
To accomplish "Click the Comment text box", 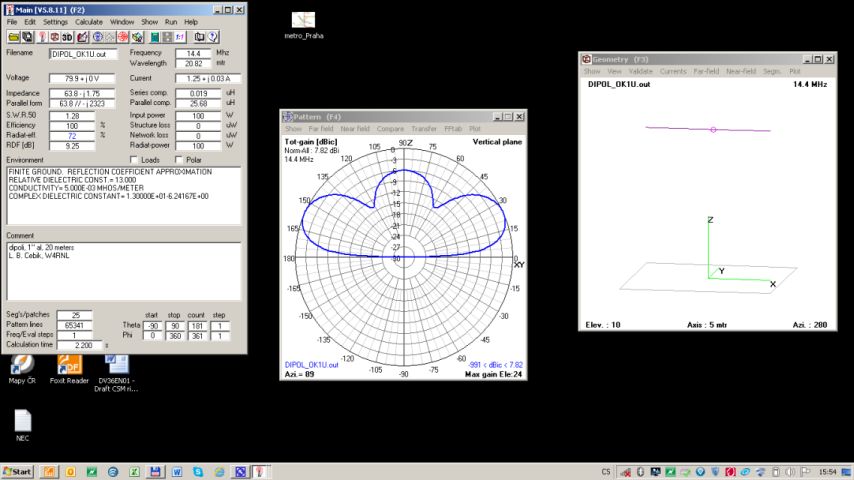I will (x=122, y=270).
